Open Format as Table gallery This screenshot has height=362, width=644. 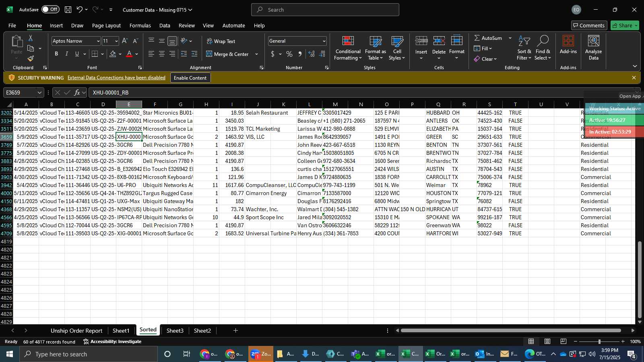tap(375, 48)
